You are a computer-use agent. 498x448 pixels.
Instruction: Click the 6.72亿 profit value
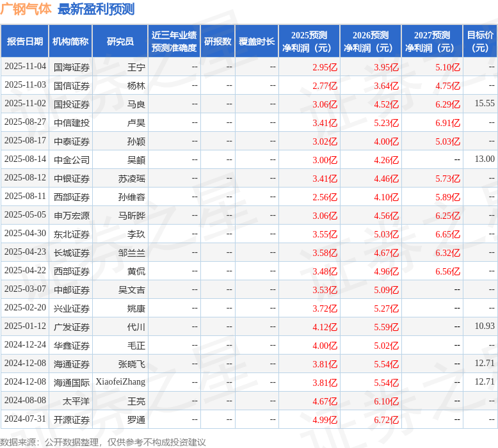[x=386, y=420]
